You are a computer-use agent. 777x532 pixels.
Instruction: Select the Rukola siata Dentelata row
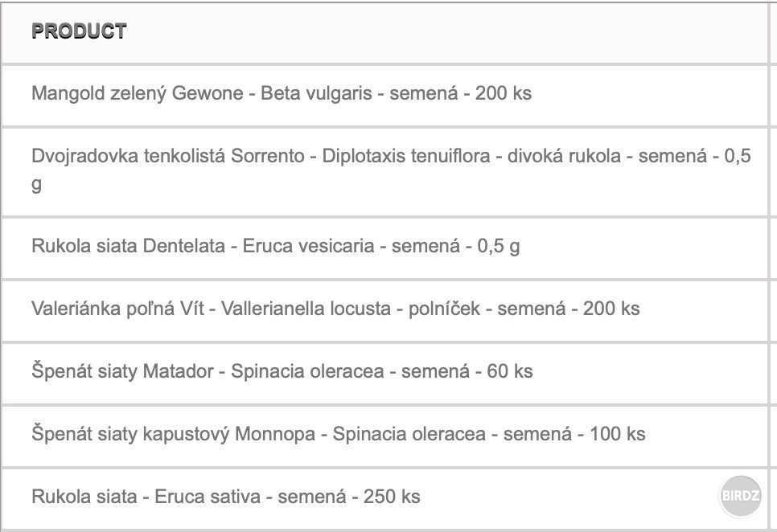pos(128,246)
